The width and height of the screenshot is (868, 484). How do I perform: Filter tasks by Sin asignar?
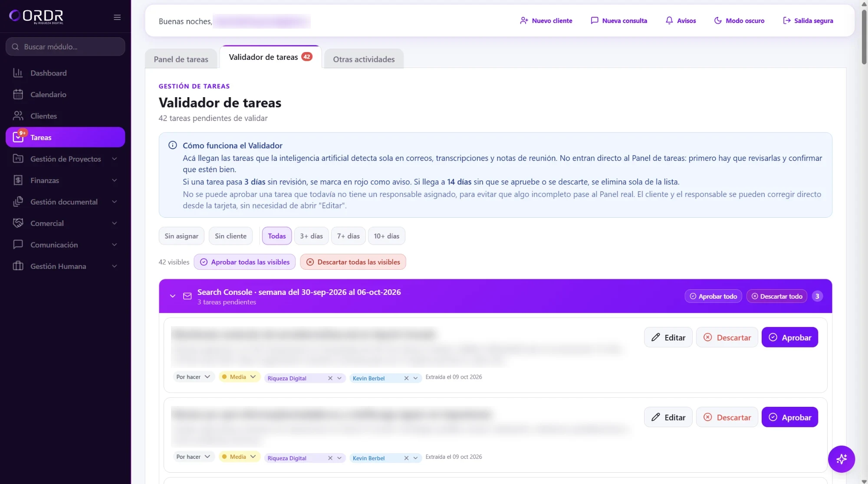[181, 236]
